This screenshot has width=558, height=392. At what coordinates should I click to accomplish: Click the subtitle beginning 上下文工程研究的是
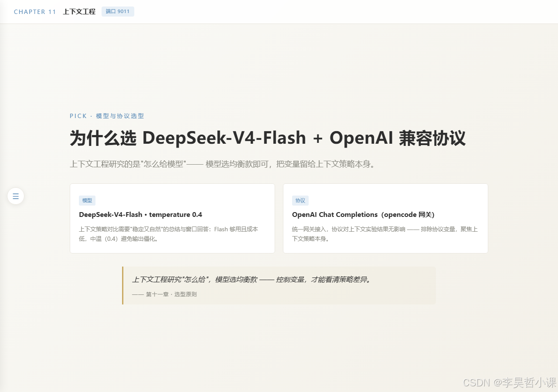click(x=222, y=164)
